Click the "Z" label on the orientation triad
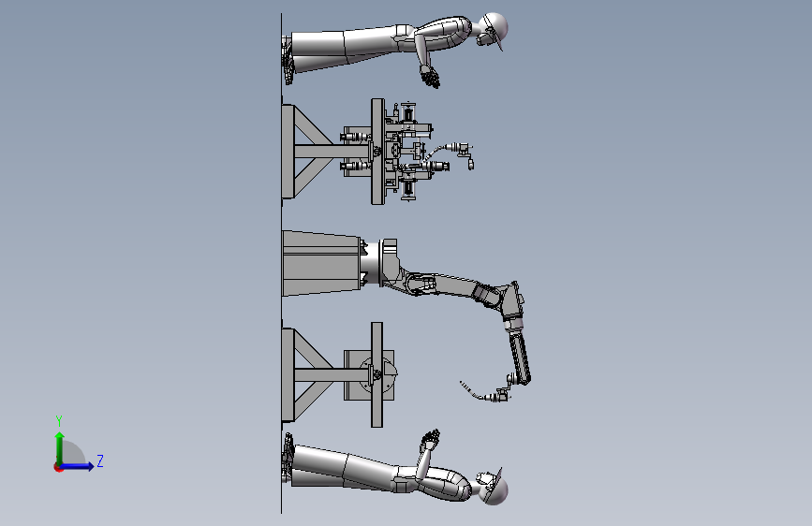This screenshot has height=526, width=812. [100, 460]
